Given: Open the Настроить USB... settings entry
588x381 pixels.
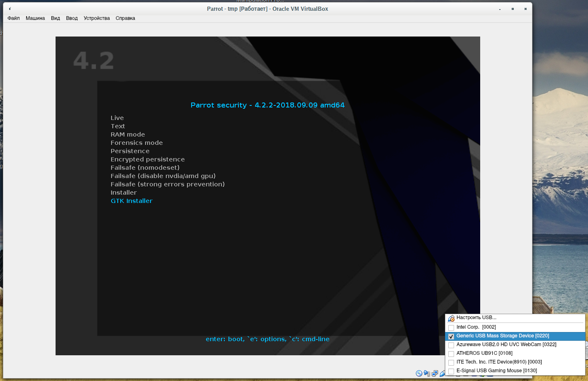Looking at the screenshot, I should [476, 317].
